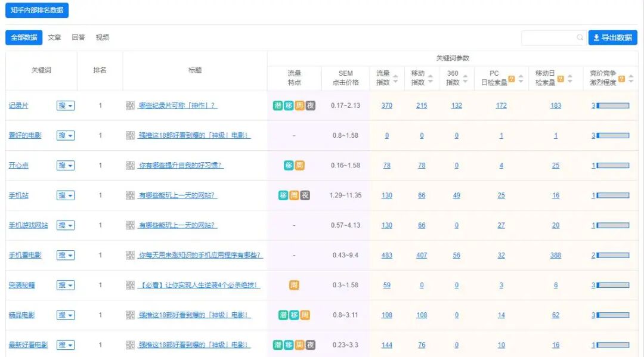Open 搜 dropdown in 最新好看电影 row
Image resolution: width=644 pixels, height=357 pixels.
pyautogui.click(x=66, y=345)
